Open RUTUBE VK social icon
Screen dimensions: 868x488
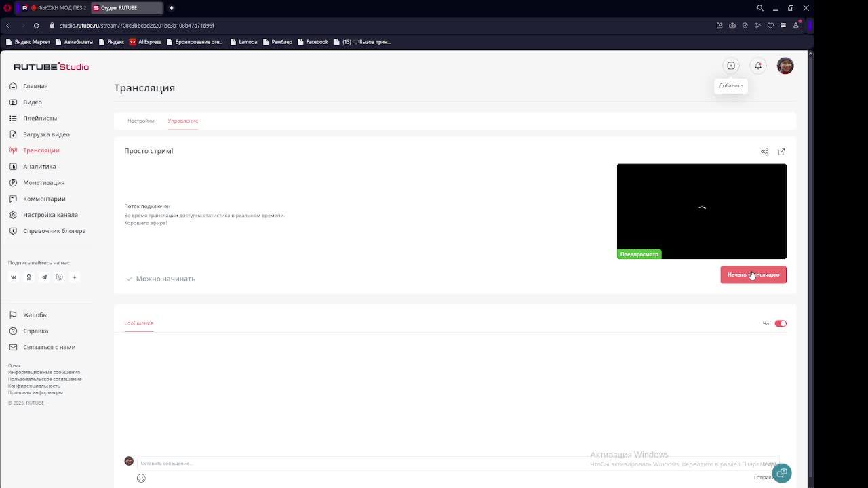coord(13,277)
